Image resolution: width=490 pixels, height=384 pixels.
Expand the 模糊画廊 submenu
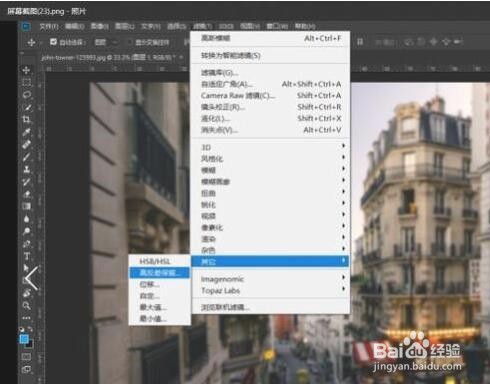click(270, 182)
